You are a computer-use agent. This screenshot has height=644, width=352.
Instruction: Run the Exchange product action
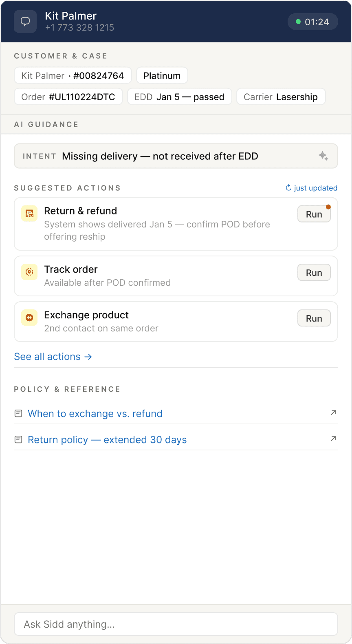point(314,319)
